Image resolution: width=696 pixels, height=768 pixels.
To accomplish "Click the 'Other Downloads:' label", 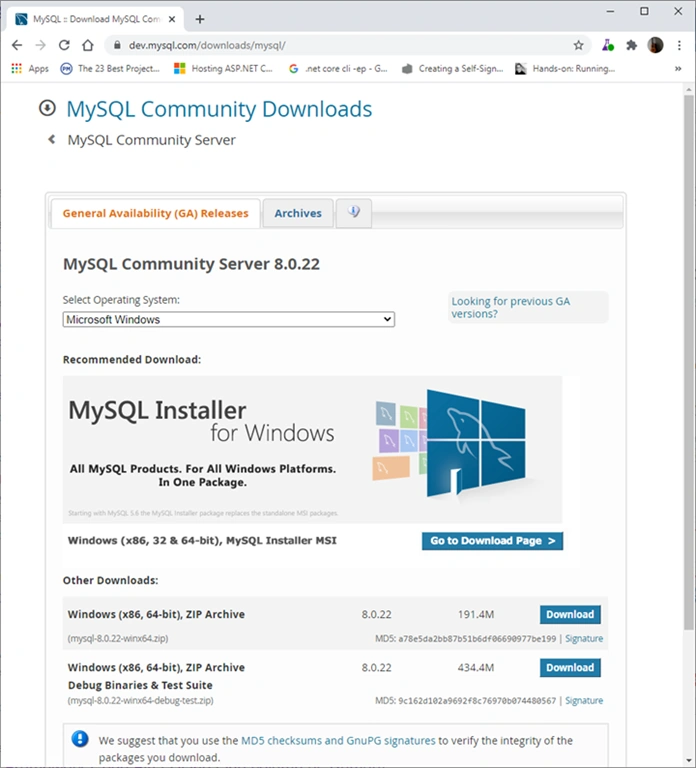I will (110, 580).
